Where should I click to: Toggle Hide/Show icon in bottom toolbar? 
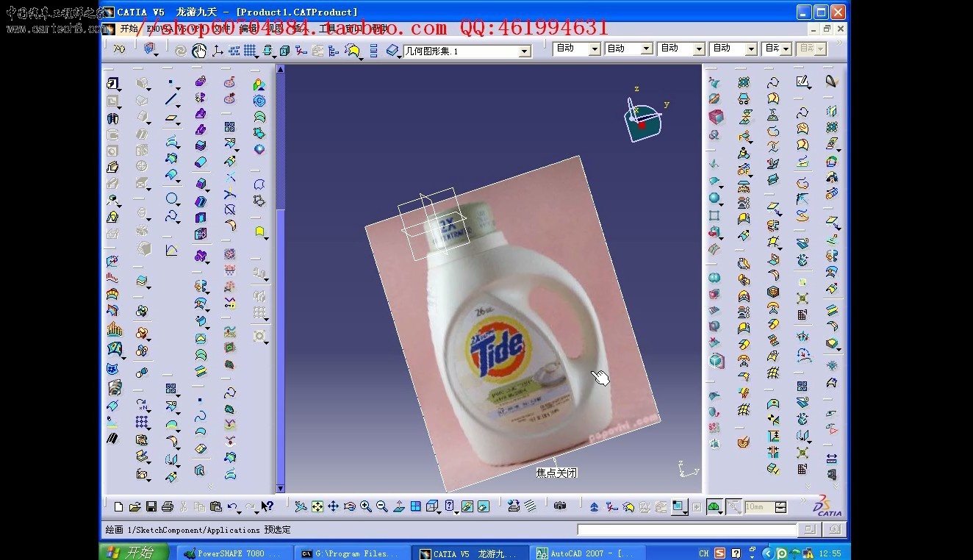467,506
